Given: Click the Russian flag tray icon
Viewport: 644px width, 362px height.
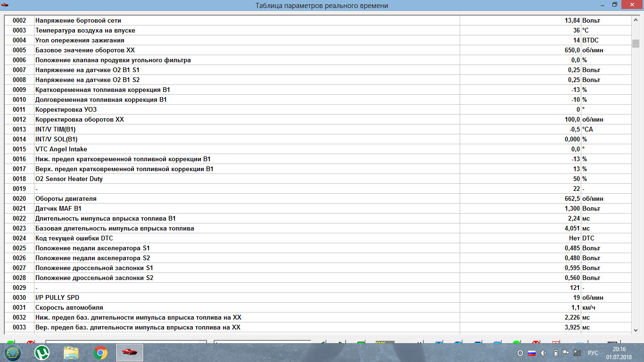Looking at the screenshot, I should point(531,353).
